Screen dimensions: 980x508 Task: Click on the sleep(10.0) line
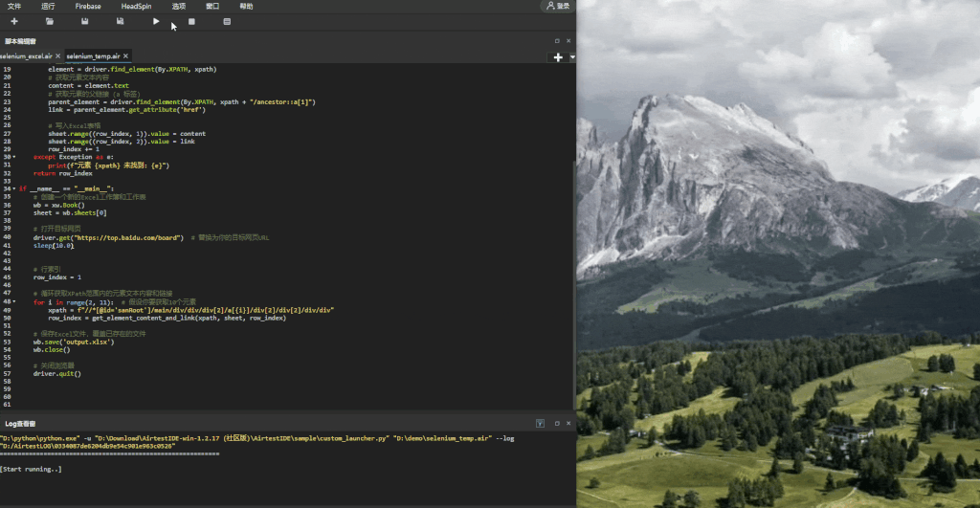coord(54,246)
